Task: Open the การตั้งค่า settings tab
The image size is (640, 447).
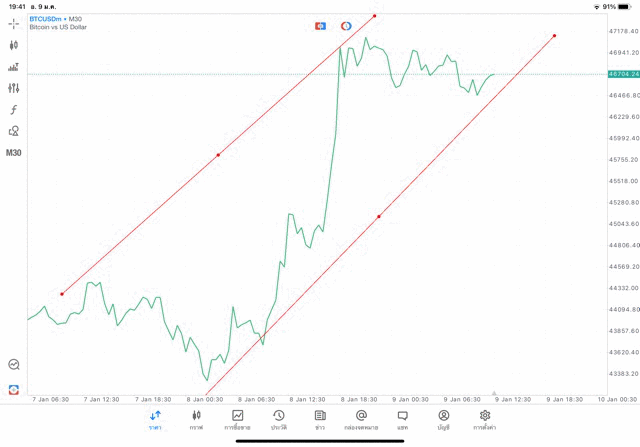Action: 485,419
